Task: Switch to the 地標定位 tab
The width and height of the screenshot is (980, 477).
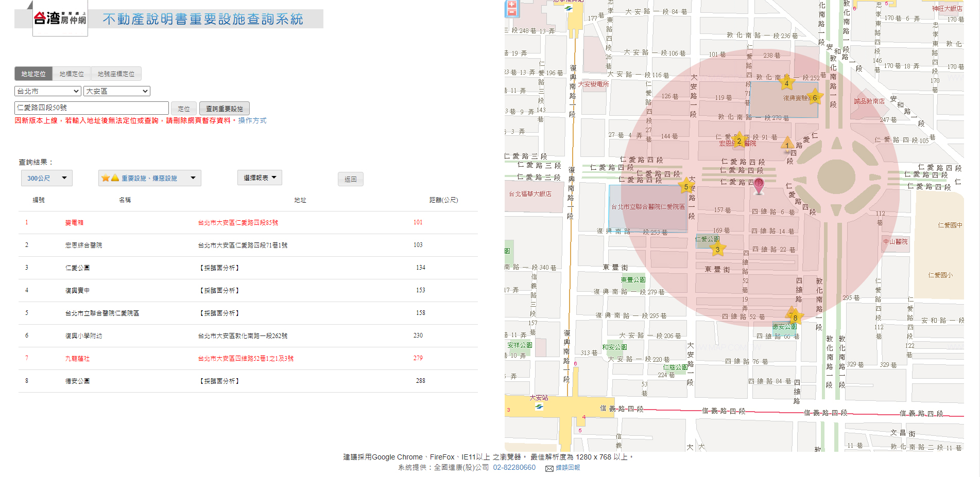Action: (x=72, y=74)
